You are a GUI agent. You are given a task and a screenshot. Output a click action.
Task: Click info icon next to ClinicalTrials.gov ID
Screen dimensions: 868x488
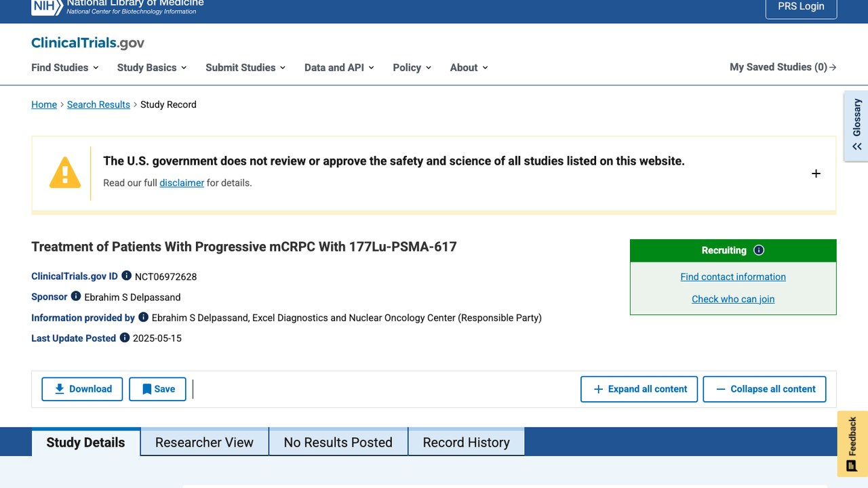pos(126,276)
